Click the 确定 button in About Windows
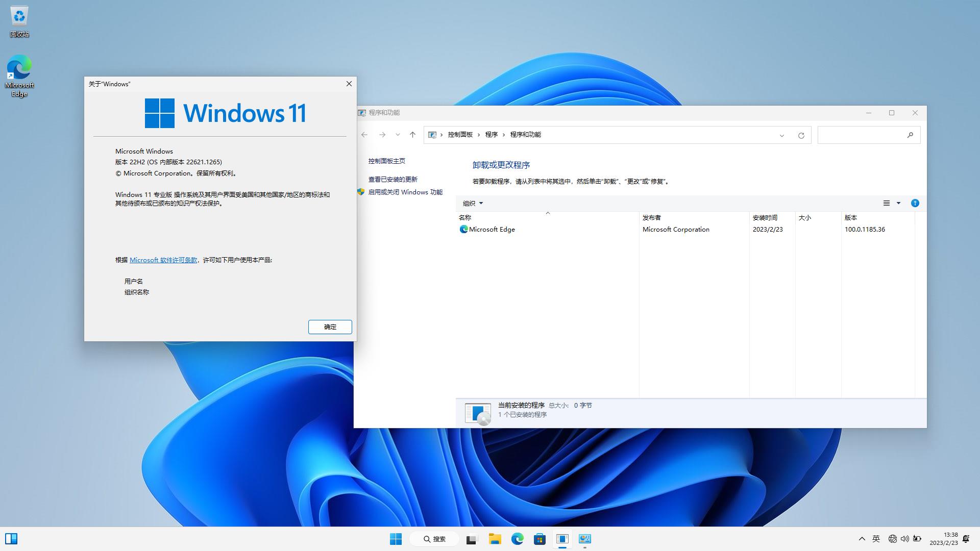The image size is (980, 551). [330, 327]
